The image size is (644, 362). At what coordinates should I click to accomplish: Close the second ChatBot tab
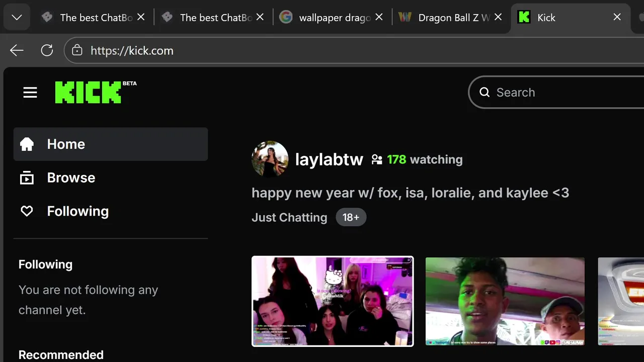click(260, 17)
